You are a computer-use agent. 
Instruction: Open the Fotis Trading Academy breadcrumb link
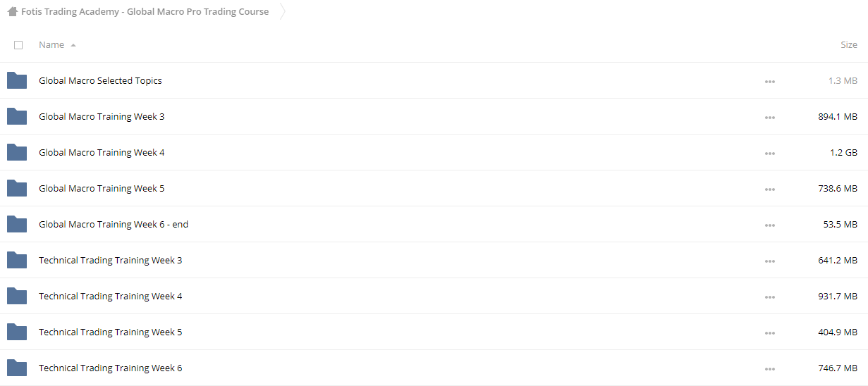point(145,12)
